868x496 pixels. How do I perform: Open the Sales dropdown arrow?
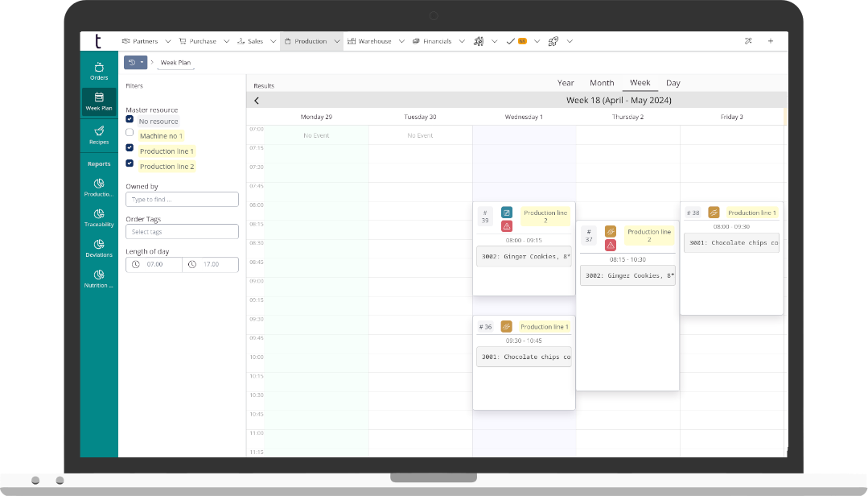(273, 40)
